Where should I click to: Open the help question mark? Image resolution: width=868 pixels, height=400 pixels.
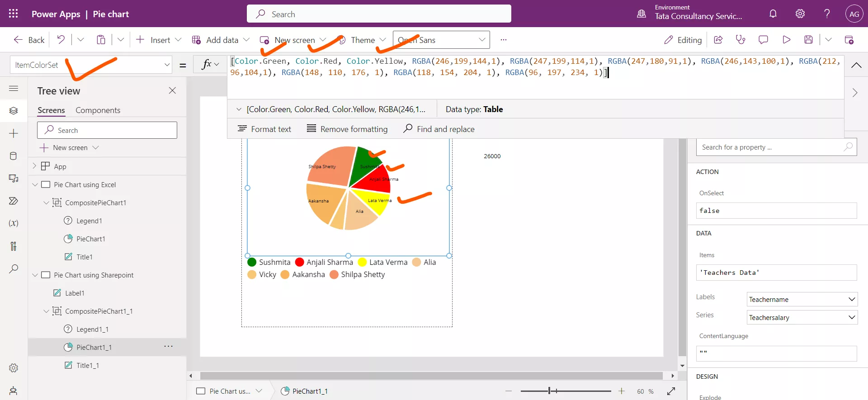coord(827,14)
